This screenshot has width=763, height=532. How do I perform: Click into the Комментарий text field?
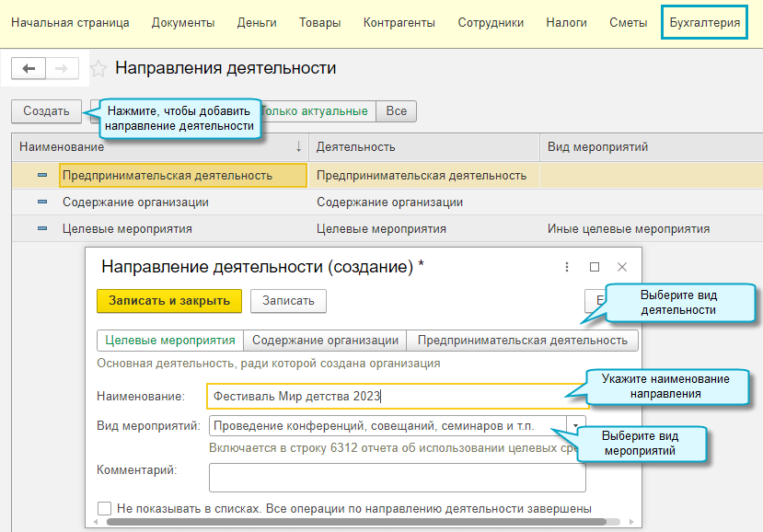(x=397, y=478)
